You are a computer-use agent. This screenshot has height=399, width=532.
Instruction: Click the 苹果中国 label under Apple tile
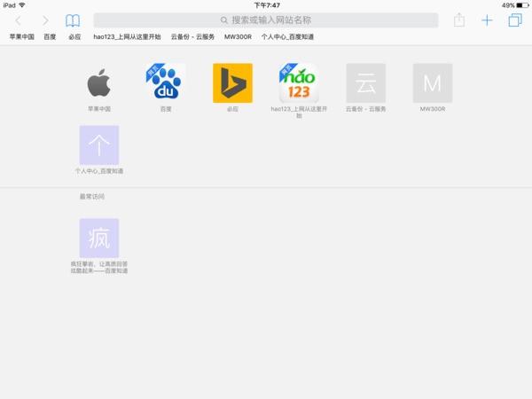(99, 109)
